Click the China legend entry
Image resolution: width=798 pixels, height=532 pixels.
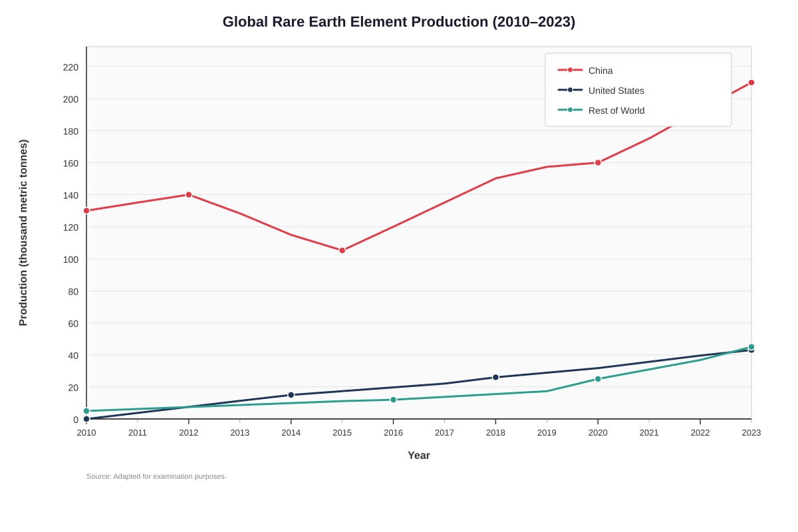tap(585, 70)
